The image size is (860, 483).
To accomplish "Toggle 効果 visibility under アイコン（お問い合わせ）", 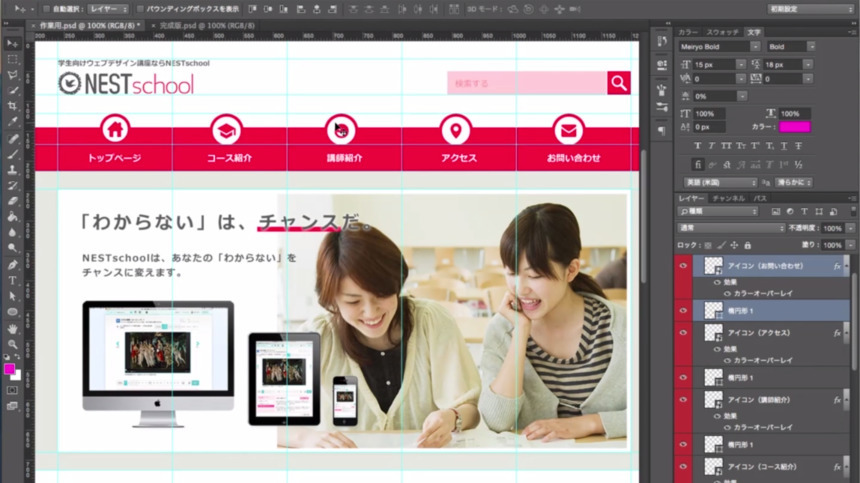I will [717, 282].
